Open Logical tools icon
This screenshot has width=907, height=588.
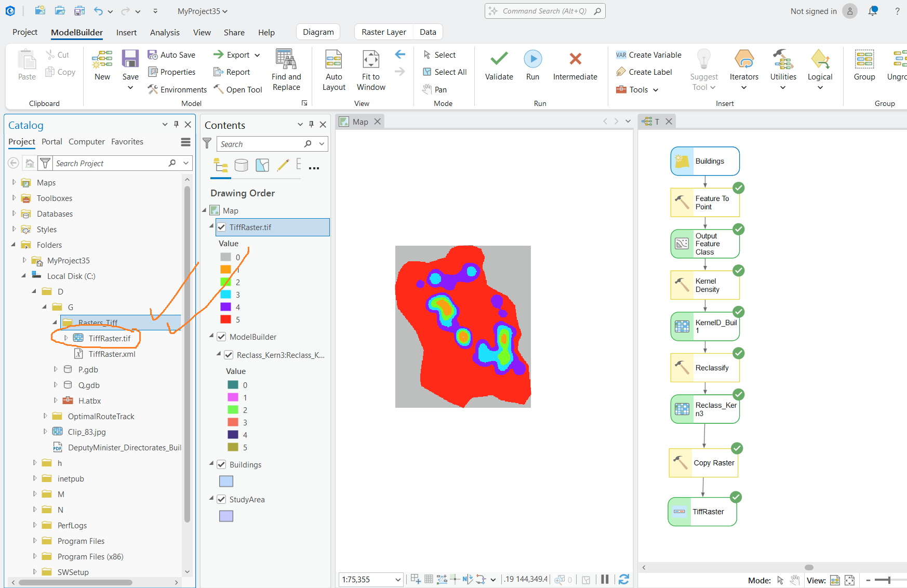pyautogui.click(x=820, y=59)
